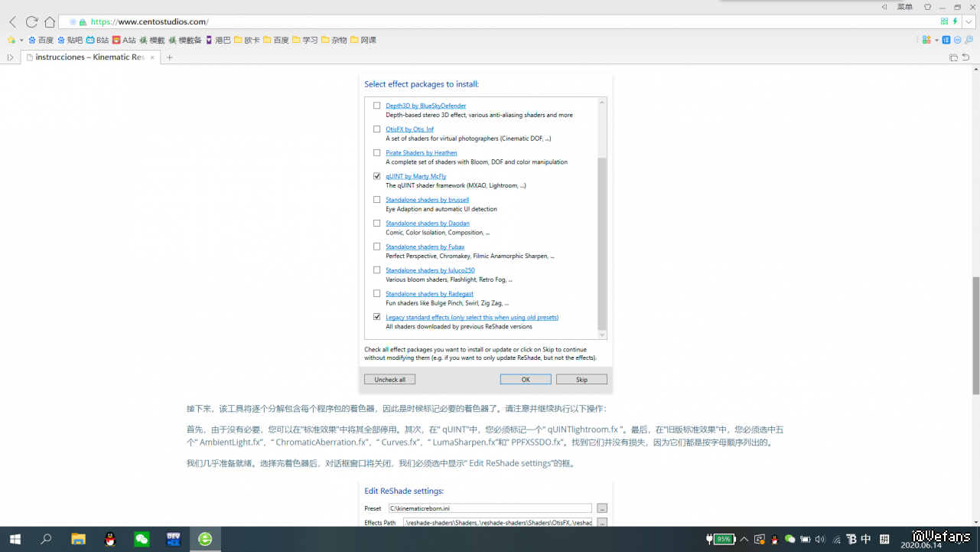Open the 欧卡 bookmark folder
Viewport: 980px width, 552px height.
(x=247, y=40)
